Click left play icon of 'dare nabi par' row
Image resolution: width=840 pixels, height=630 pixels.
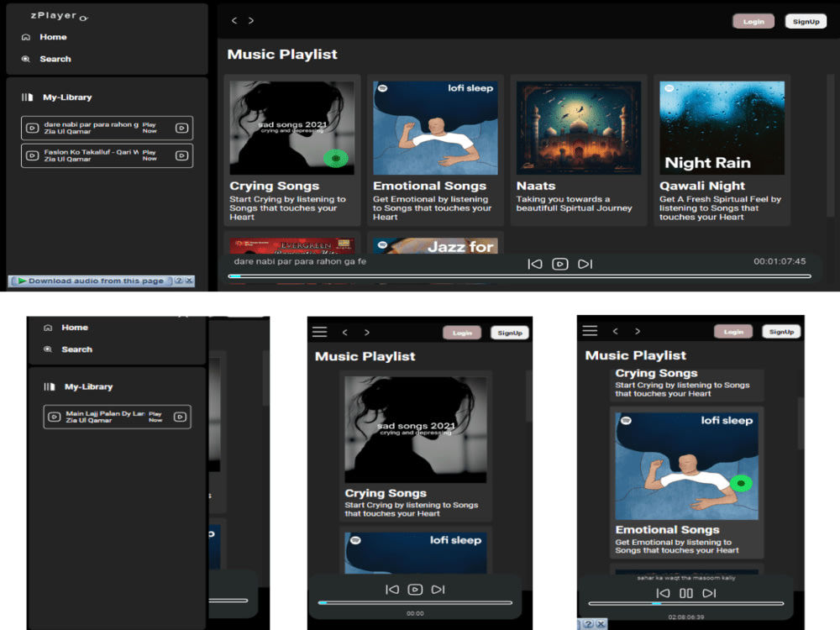[x=33, y=128]
